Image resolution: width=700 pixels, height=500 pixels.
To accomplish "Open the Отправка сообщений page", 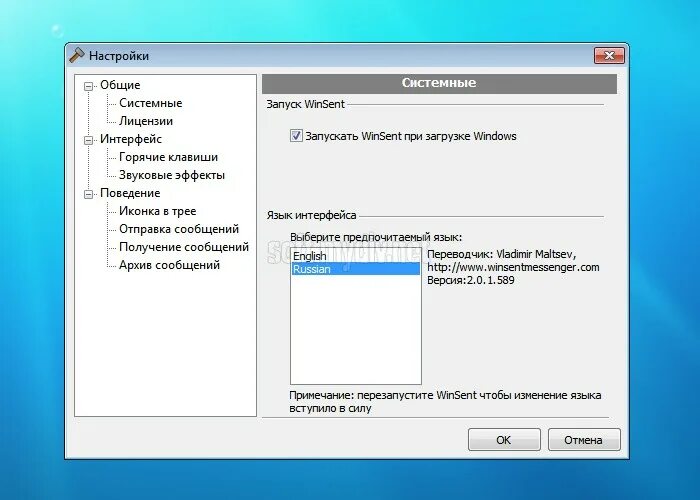I will coord(179,229).
